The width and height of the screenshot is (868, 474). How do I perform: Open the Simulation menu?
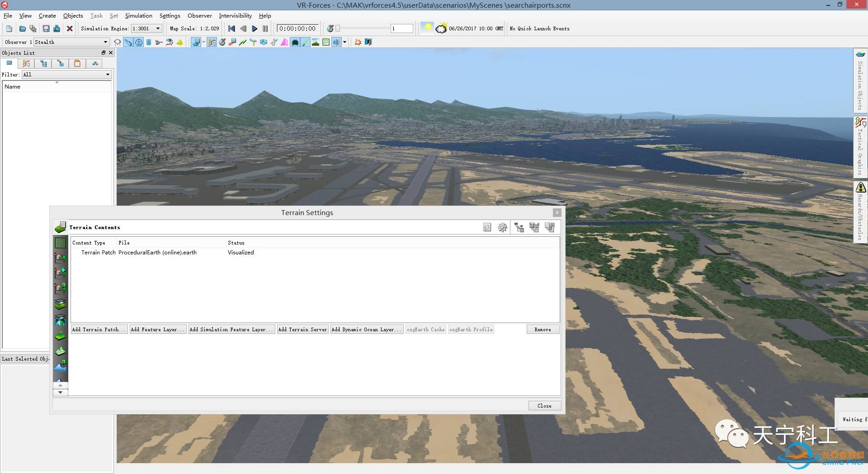point(138,15)
